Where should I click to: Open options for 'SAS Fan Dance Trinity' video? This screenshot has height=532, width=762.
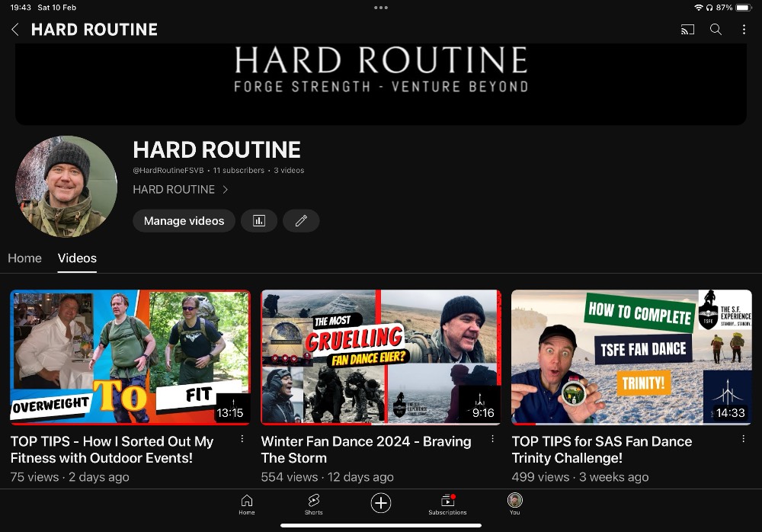pyautogui.click(x=743, y=439)
